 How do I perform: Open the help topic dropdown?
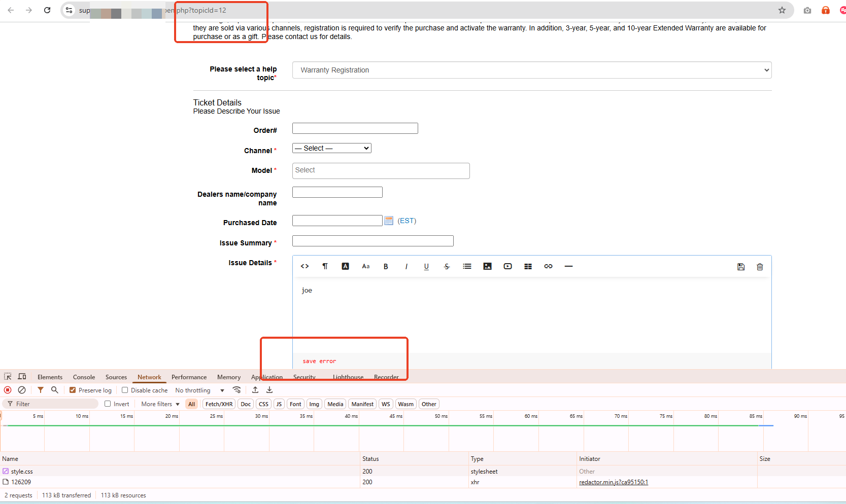(531, 70)
